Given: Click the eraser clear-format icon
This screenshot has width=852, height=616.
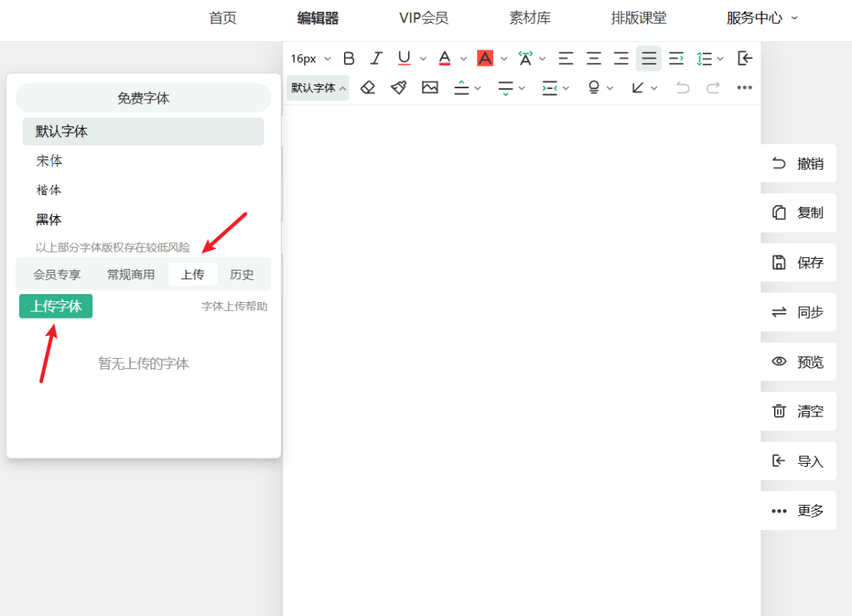Looking at the screenshot, I should (368, 88).
